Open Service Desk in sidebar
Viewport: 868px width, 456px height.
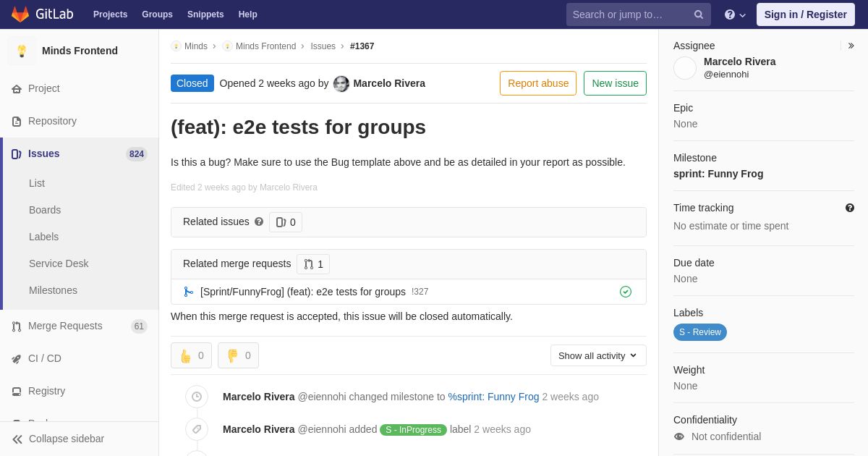tap(59, 263)
